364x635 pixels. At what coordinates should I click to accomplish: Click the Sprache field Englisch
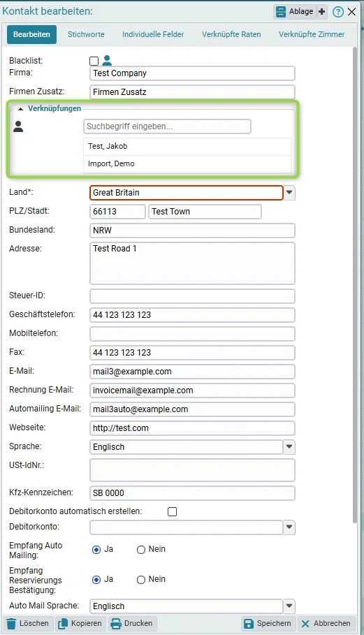187,447
